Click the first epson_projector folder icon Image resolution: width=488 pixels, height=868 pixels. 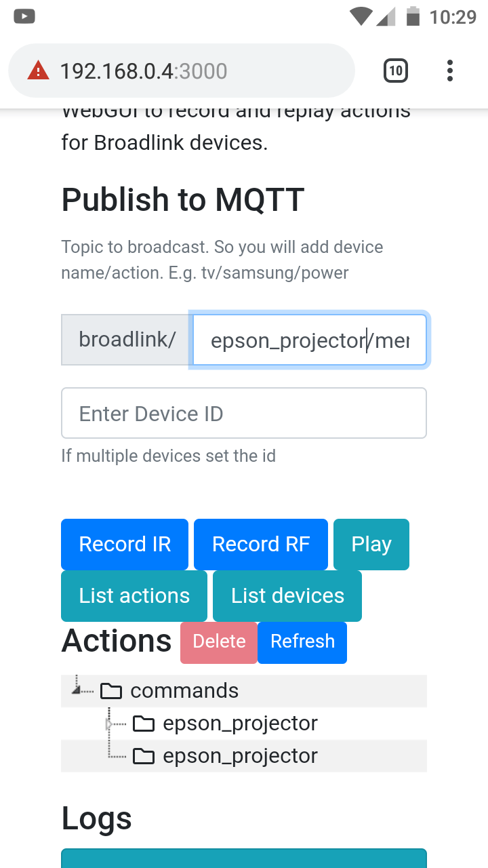click(x=144, y=724)
